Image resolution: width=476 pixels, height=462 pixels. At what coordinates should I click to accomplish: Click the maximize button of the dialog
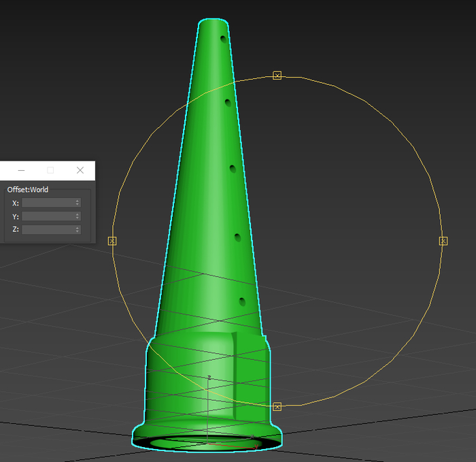point(50,170)
